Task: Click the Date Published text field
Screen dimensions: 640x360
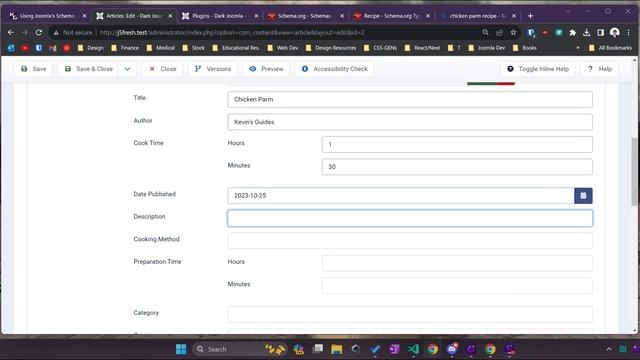Action: click(x=400, y=196)
